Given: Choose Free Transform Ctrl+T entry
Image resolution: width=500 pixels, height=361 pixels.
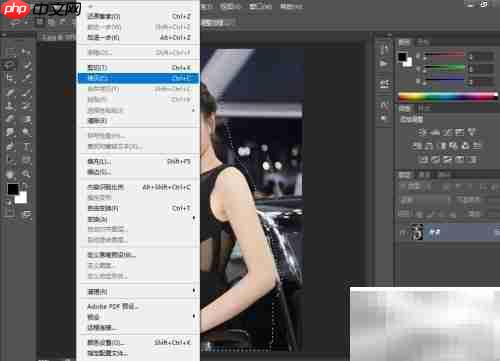Looking at the screenshot, I should point(138,208).
